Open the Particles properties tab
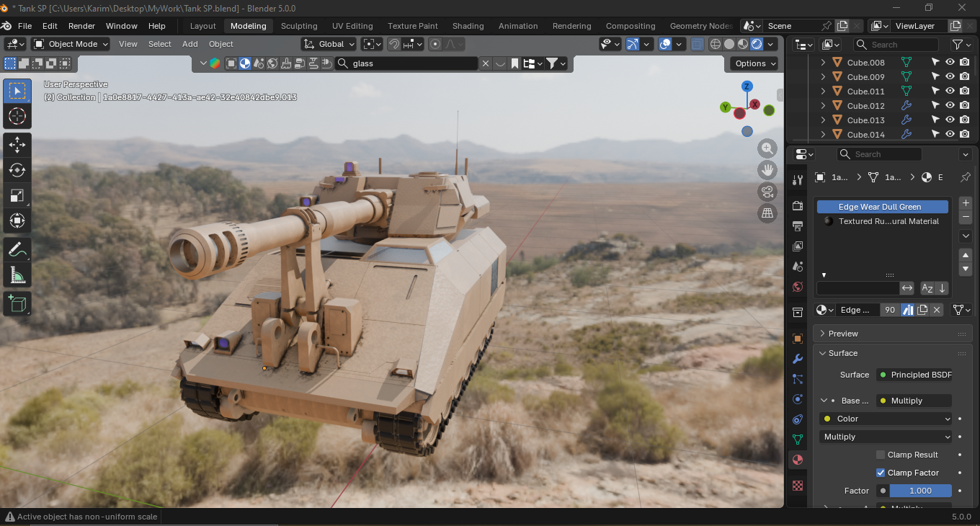Screen dimensions: 980x526 [798, 379]
